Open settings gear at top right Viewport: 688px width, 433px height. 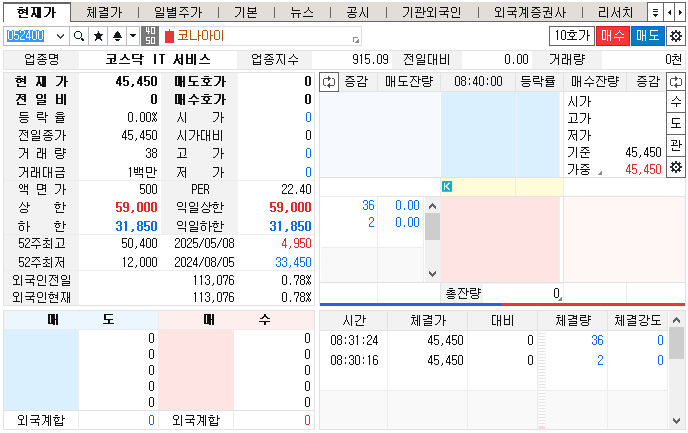[676, 36]
